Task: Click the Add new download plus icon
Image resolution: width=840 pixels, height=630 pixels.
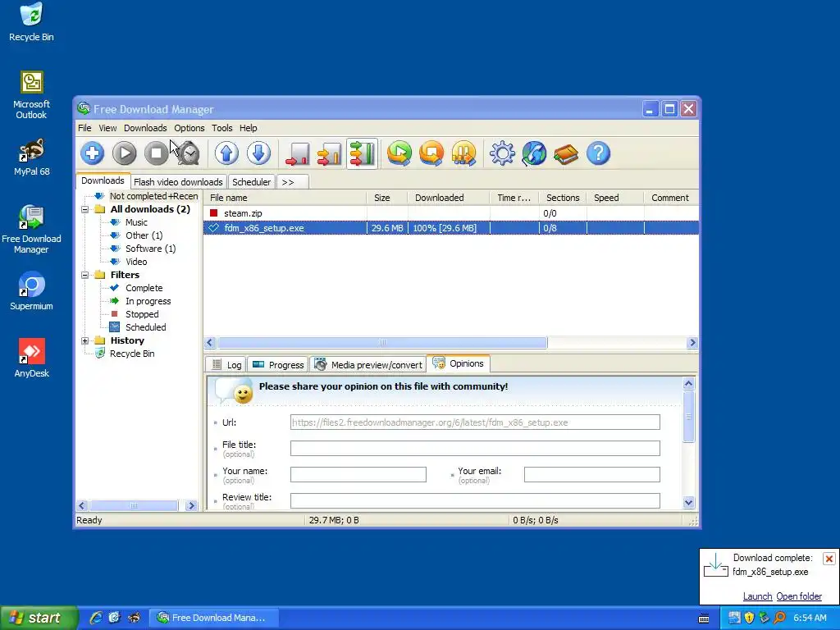Action: coord(92,153)
